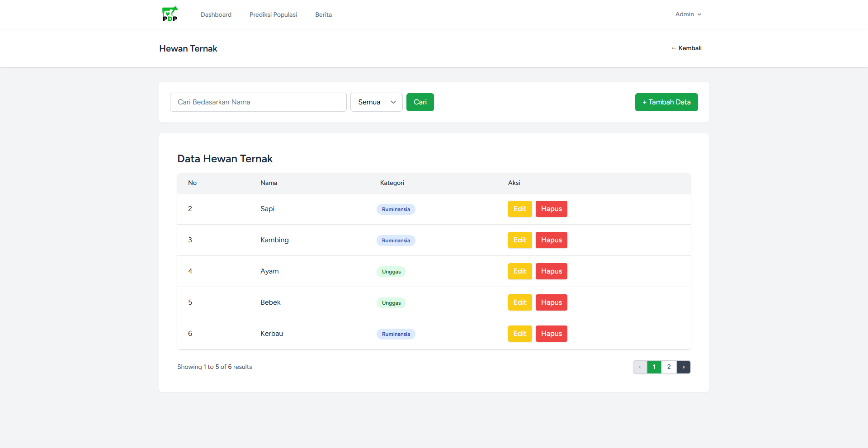Navigate to Prediksi Populasi
This screenshot has height=448, width=868.
coord(273,15)
